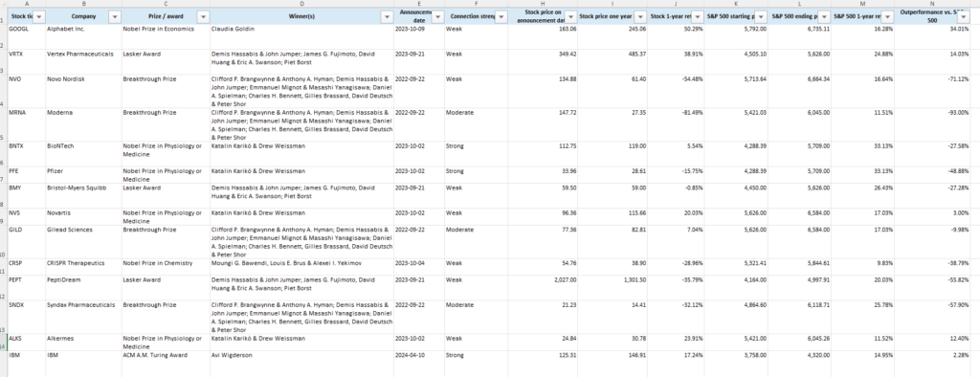The height and width of the screenshot is (377, 980).
Task: Select the Nobel Prize in Economics cell
Action: coord(166,37)
